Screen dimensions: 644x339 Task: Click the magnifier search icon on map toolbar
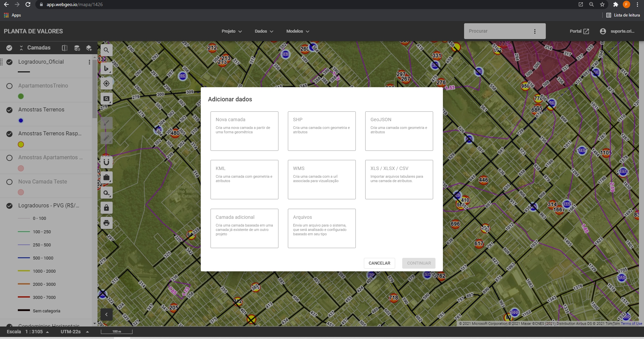pos(106,50)
